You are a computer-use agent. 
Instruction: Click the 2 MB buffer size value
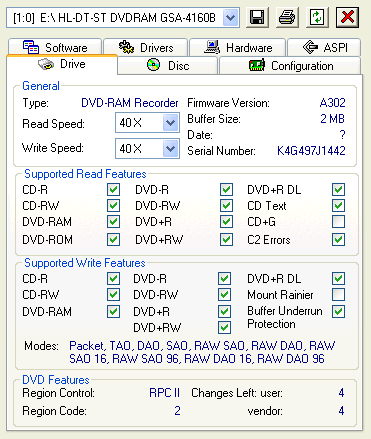[332, 119]
